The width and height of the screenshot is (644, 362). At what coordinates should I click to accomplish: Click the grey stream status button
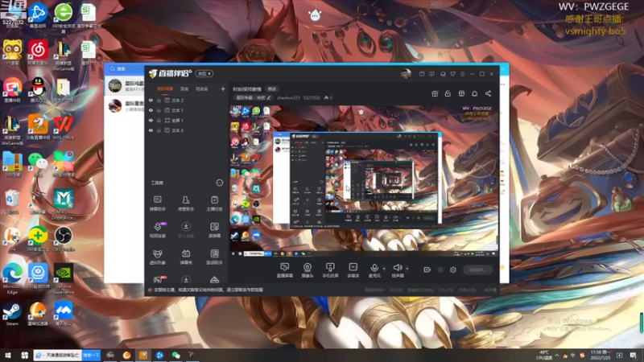(477, 269)
